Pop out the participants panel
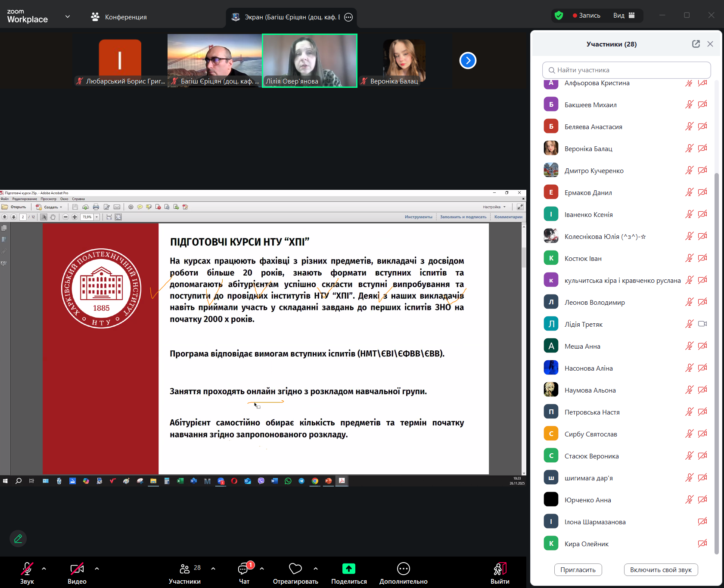 (696, 44)
